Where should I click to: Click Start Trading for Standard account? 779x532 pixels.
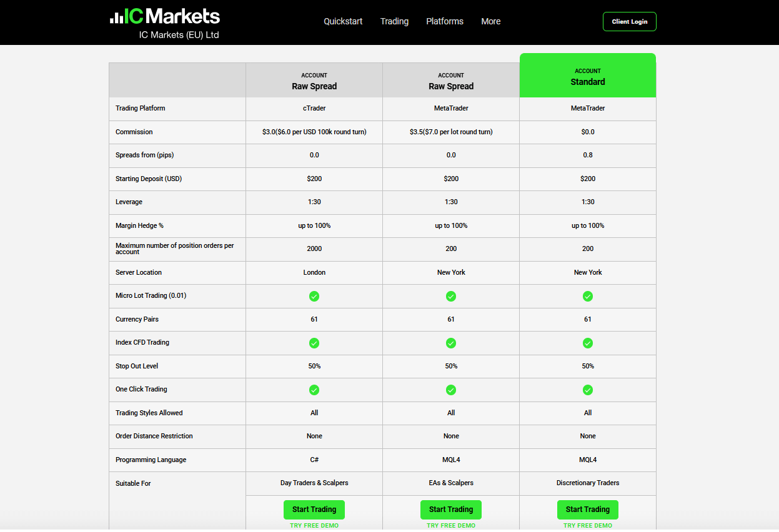[588, 510]
